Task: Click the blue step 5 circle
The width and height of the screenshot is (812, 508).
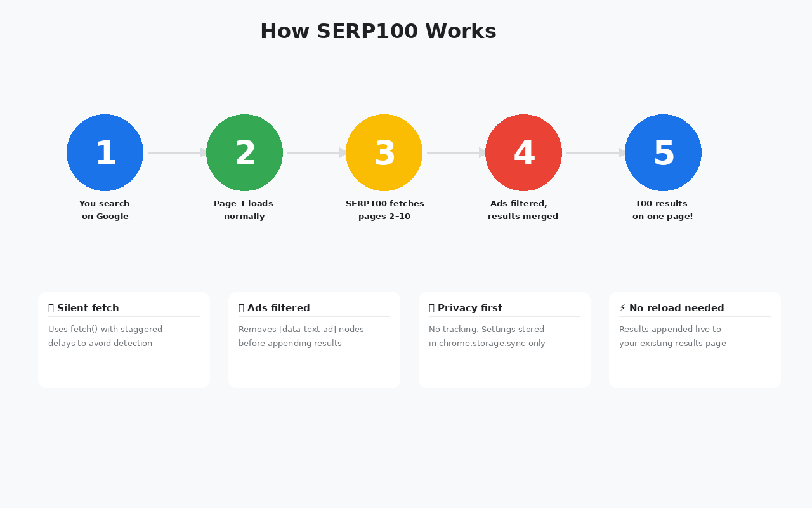Action: pos(663,152)
